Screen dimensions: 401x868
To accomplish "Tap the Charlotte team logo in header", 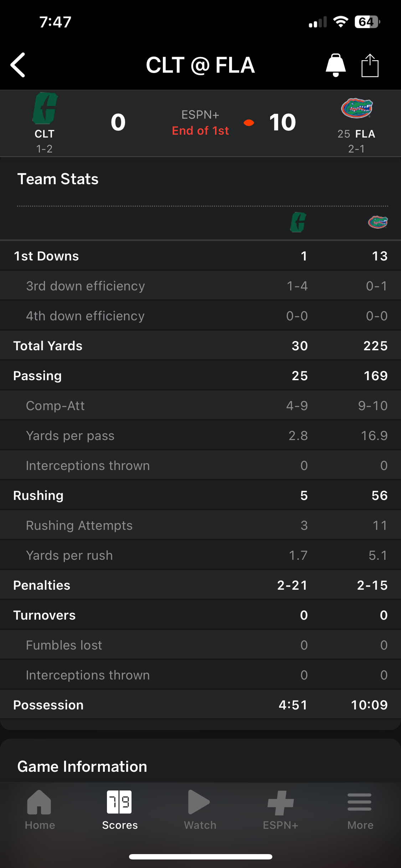I will (45, 108).
